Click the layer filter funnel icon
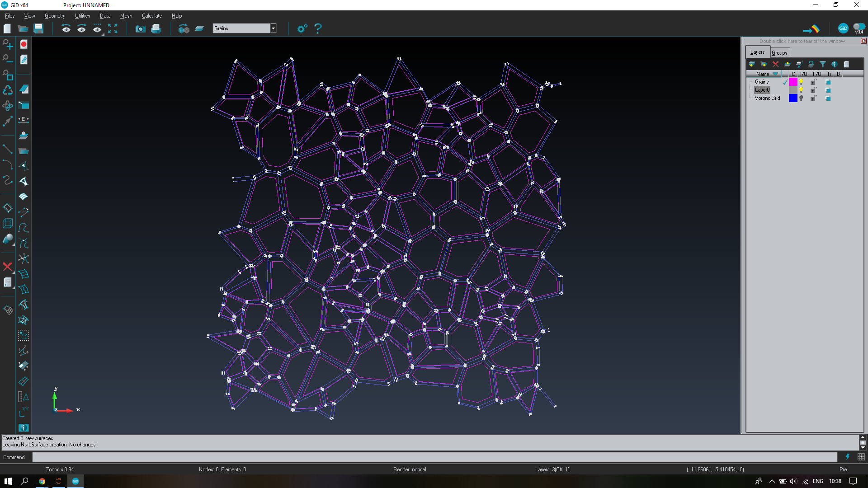The height and width of the screenshot is (488, 868). [x=822, y=64]
